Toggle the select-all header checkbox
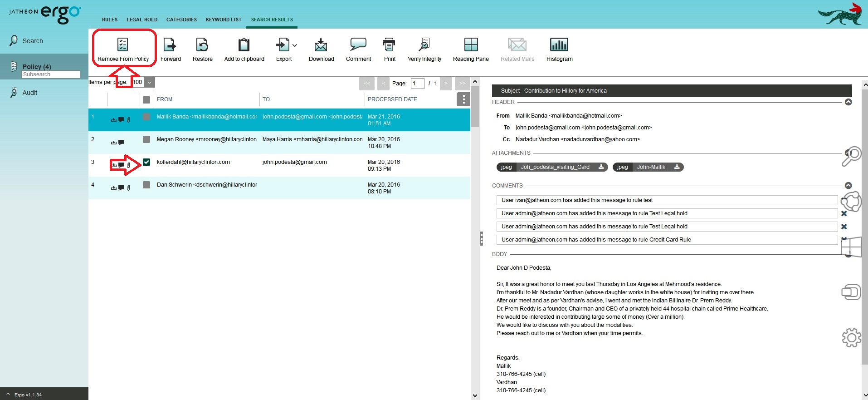 pos(146,99)
